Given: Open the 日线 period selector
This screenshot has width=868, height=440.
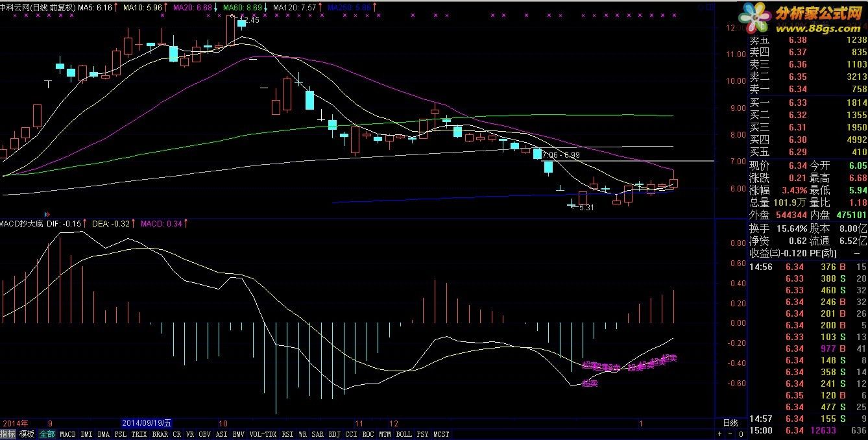Looking at the screenshot, I should 730,422.
